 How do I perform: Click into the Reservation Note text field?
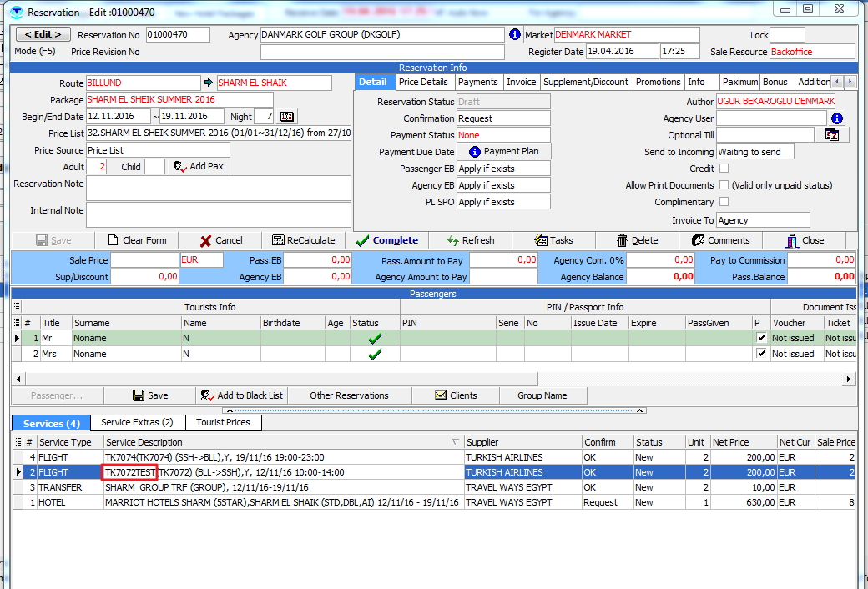click(218, 188)
